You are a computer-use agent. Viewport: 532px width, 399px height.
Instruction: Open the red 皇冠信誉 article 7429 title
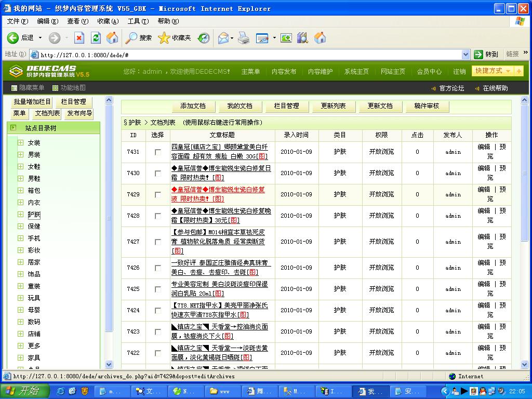(x=218, y=194)
